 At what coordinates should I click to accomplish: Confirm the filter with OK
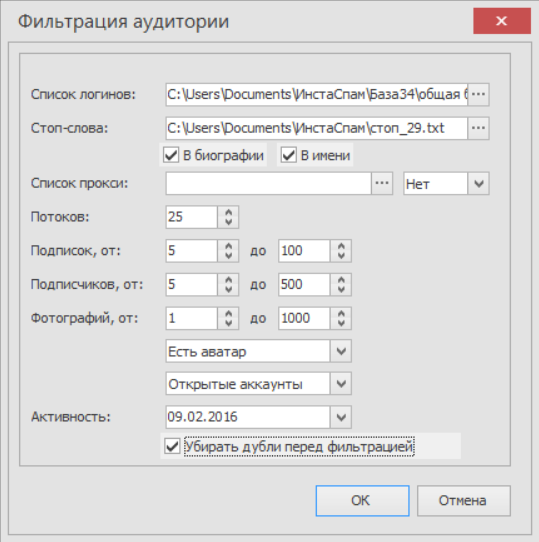tap(362, 501)
